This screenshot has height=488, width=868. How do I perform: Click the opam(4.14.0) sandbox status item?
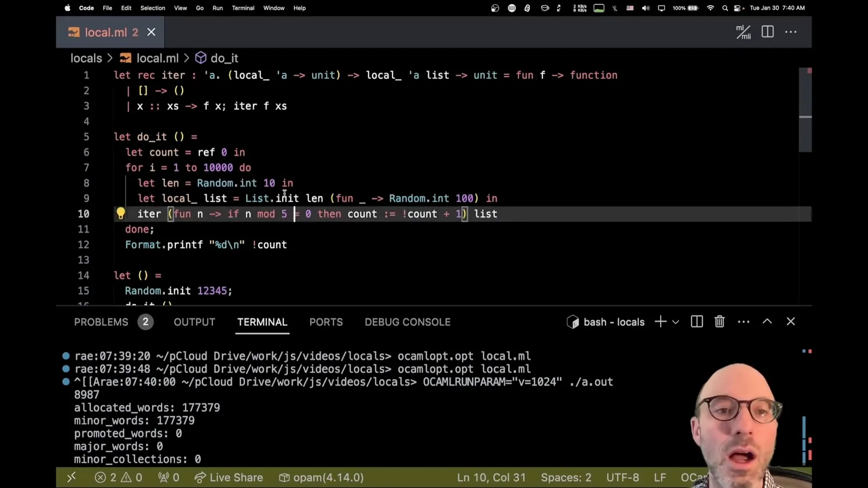point(321,477)
